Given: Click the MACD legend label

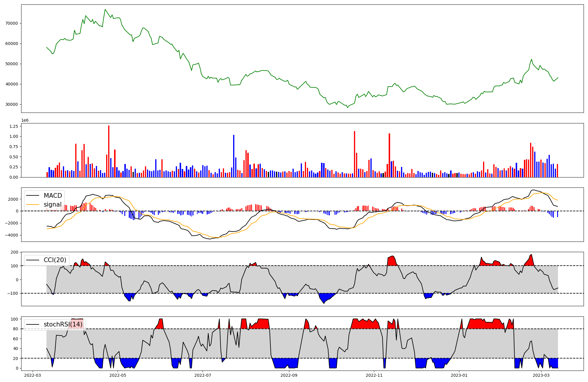Looking at the screenshot, I should (53, 196).
